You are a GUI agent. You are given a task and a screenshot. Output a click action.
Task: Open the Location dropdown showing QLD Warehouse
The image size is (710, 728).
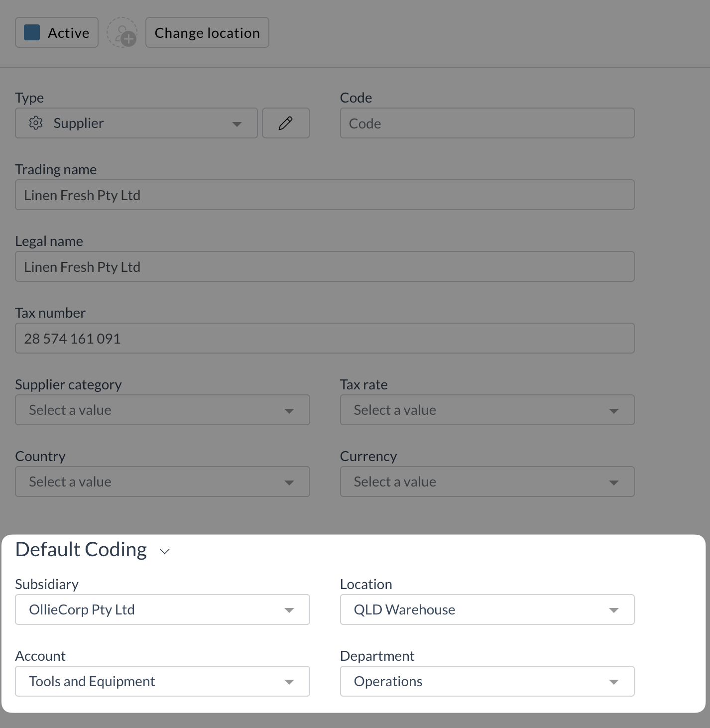pos(487,609)
